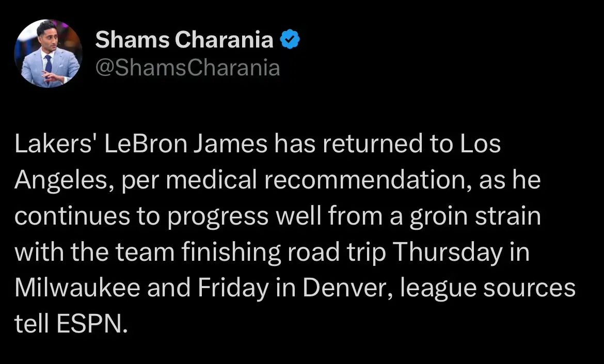
Task: Open the Shams Charania display name link
Action: 184,39
